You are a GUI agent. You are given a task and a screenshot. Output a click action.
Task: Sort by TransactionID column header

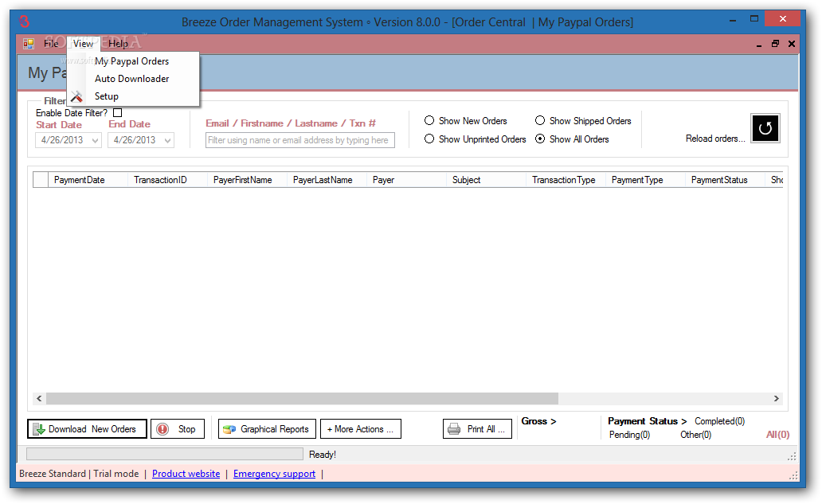(x=167, y=180)
